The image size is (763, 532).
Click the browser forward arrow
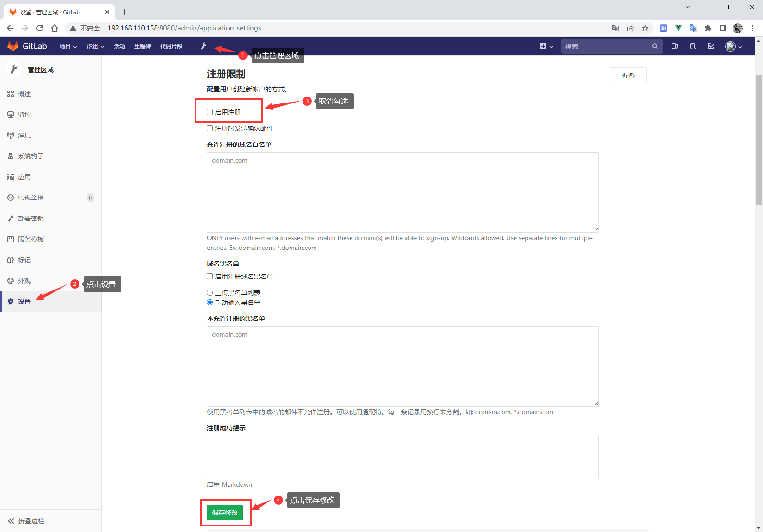pyautogui.click(x=25, y=28)
